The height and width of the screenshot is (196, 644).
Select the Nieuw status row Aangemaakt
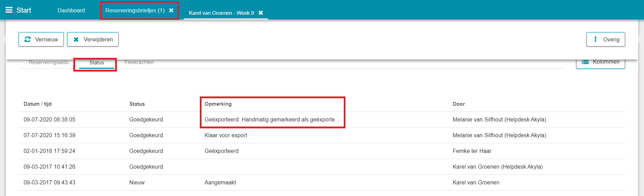click(x=322, y=182)
